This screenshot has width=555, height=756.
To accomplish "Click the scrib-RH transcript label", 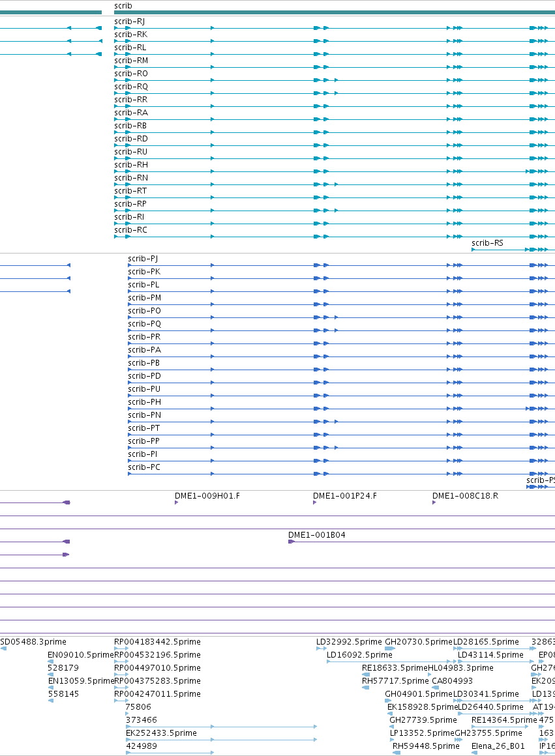I will pyautogui.click(x=131, y=164).
